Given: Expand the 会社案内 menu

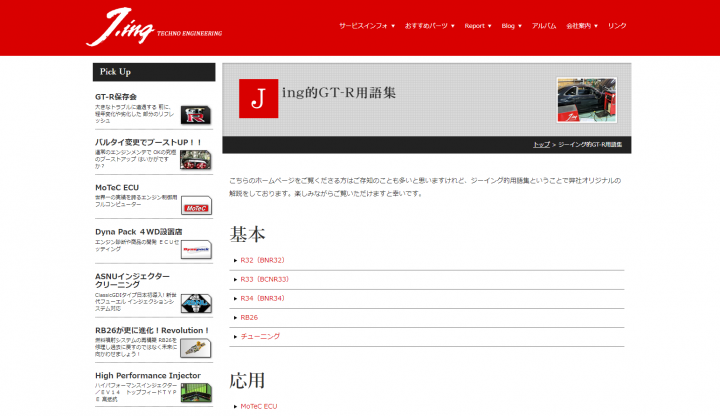Looking at the screenshot, I should click(581, 26).
